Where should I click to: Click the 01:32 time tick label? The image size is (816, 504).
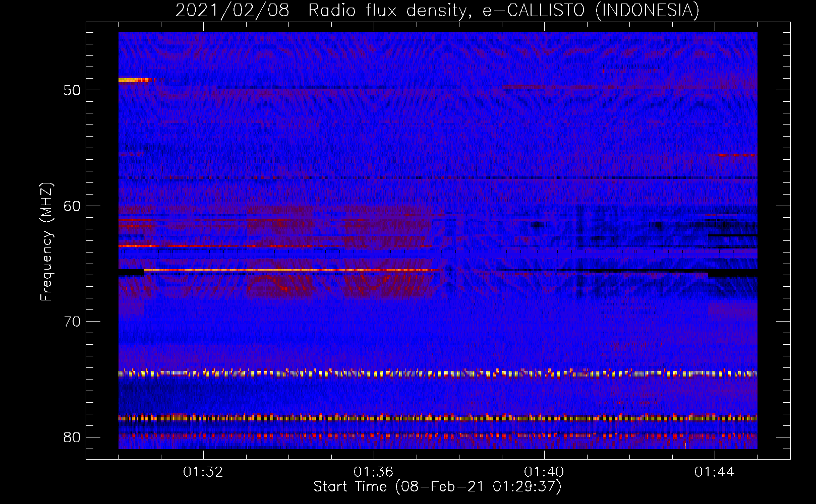pos(203,472)
